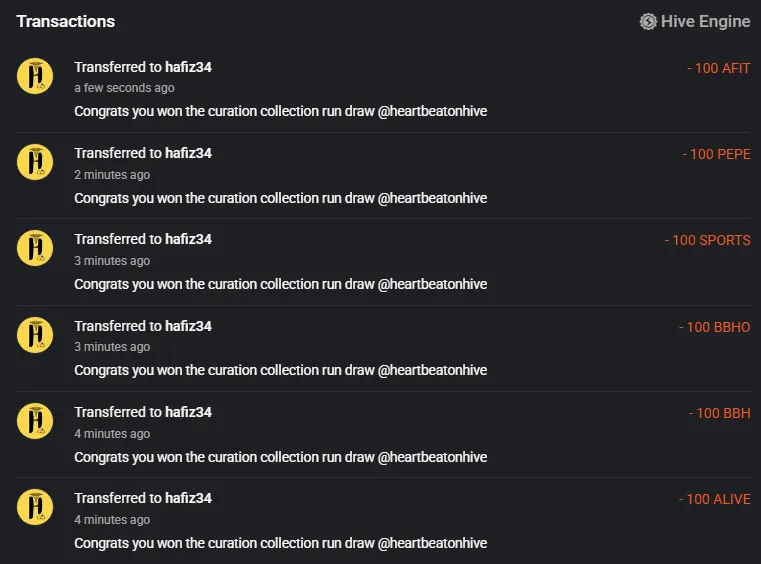Open hafiz34 link in the AFIT transaction

188,67
